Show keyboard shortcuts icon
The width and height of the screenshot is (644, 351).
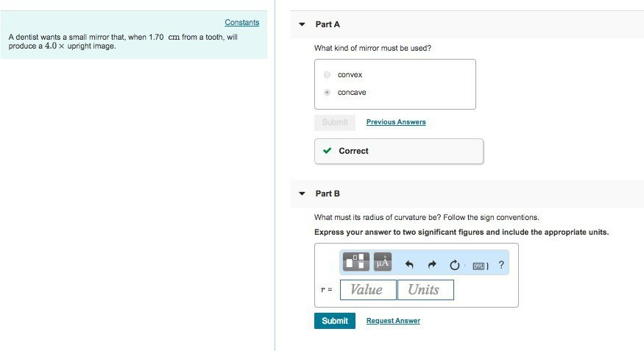pos(480,265)
